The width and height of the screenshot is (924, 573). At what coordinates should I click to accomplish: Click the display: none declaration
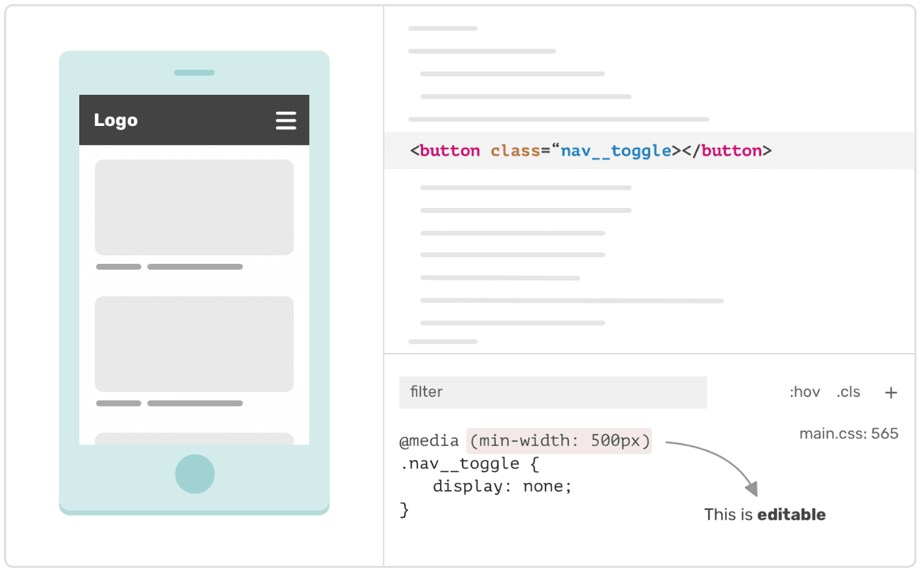502,487
